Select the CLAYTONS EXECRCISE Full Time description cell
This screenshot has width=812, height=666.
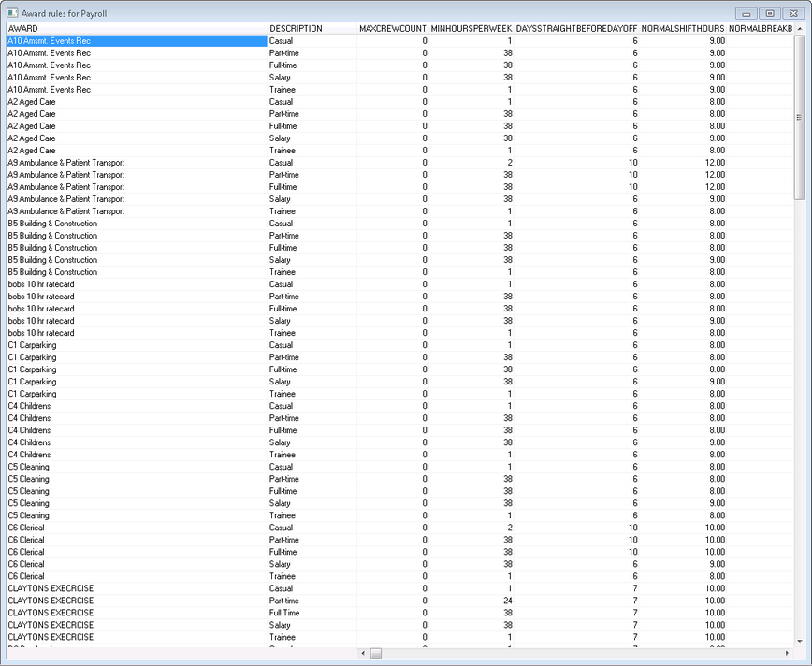coord(312,613)
